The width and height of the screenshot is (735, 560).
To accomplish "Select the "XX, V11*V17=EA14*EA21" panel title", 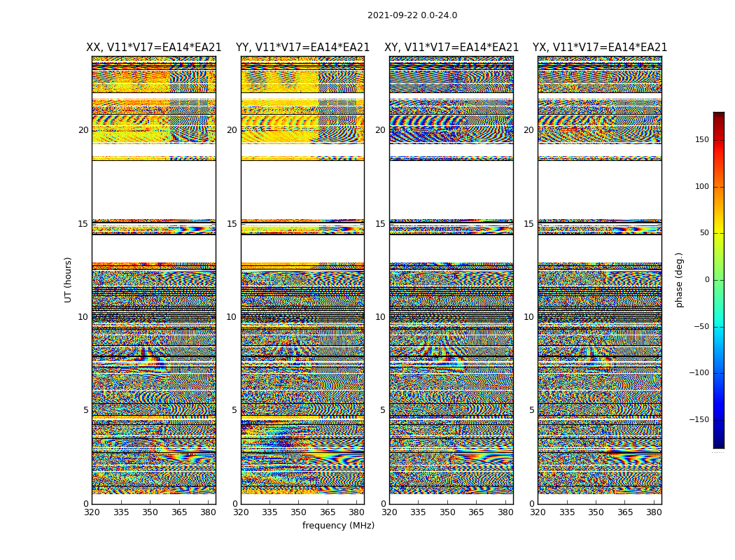I will tap(154, 48).
